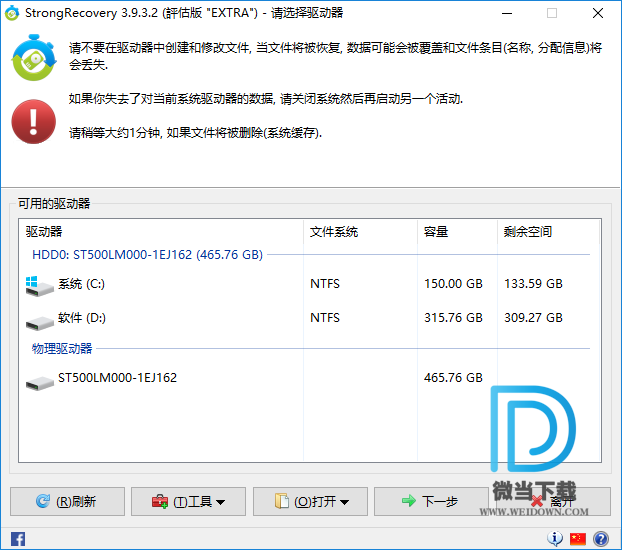The width and height of the screenshot is (622, 550).
Task: Click the 驱动器 column header
Action: coord(161,232)
